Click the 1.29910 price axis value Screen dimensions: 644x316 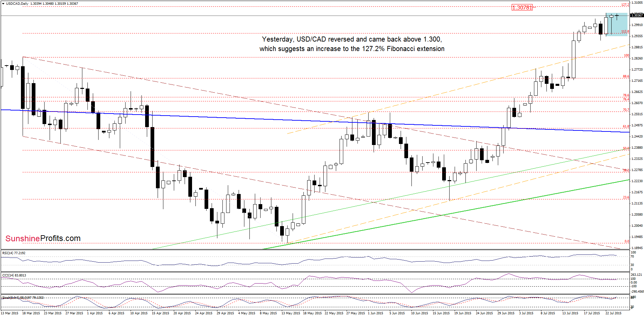pos(637,25)
